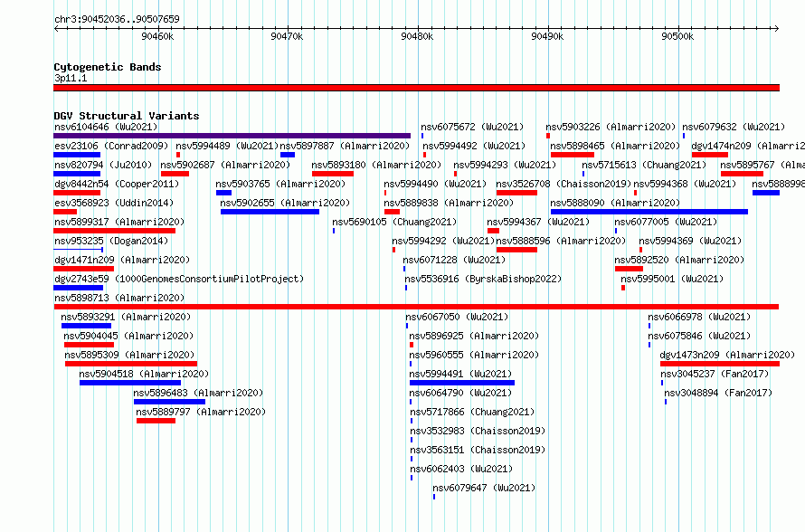Open dgv1473n209 (Almarri2020) variant

click(727, 355)
